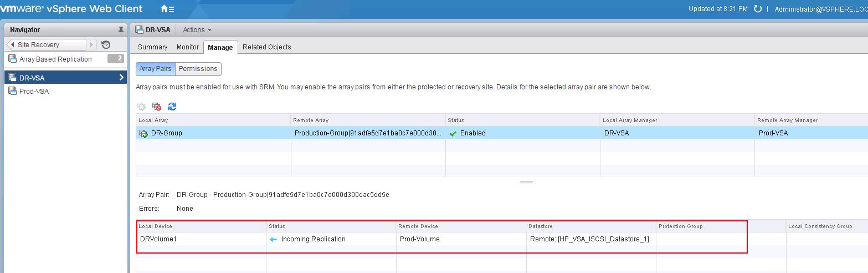This screenshot has height=273, width=868.
Task: Sort by Local Device column header
Action: pyautogui.click(x=201, y=226)
